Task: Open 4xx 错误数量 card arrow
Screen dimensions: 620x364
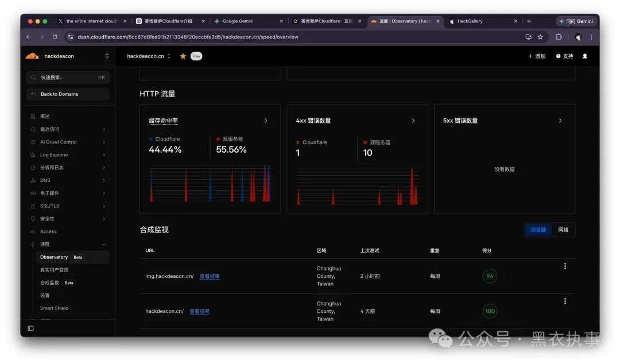Action: [x=413, y=121]
